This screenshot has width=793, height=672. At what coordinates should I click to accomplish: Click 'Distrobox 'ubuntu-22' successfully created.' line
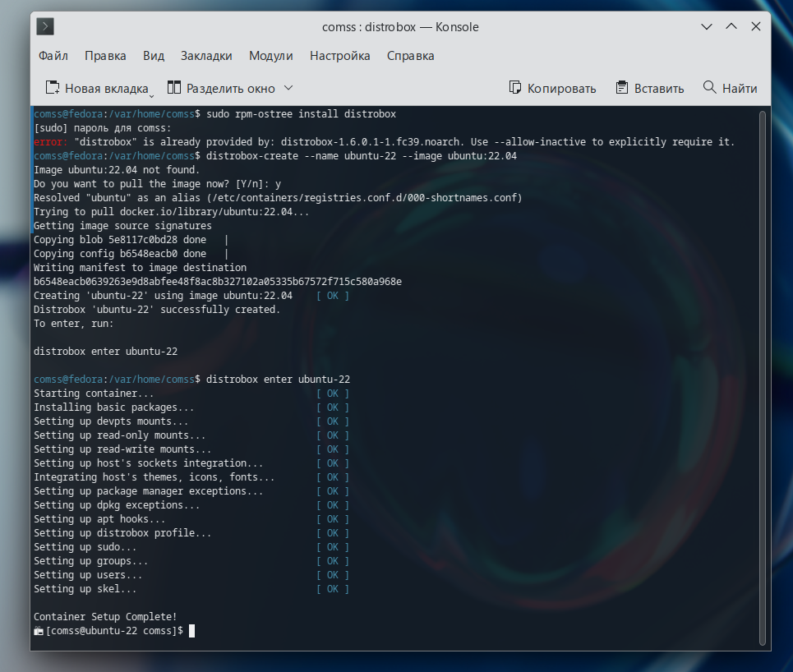[x=157, y=310]
